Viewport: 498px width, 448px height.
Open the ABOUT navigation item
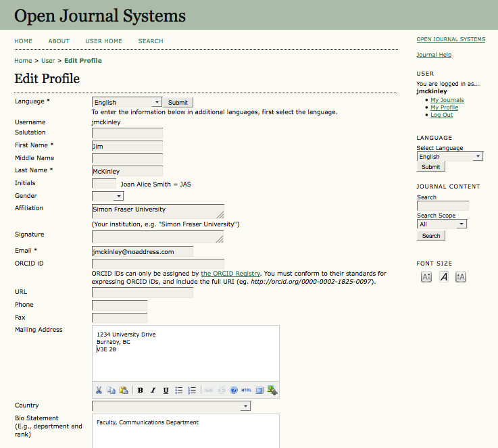(x=59, y=41)
